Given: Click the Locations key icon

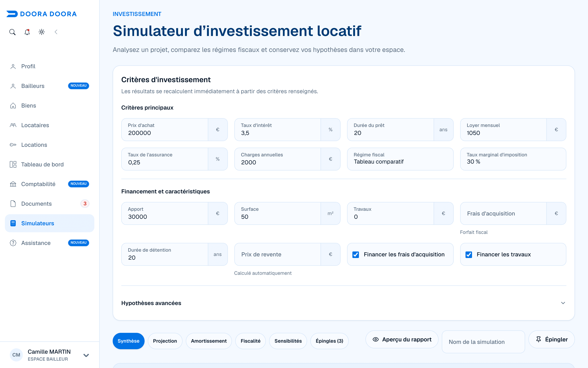Looking at the screenshot, I should [x=13, y=145].
